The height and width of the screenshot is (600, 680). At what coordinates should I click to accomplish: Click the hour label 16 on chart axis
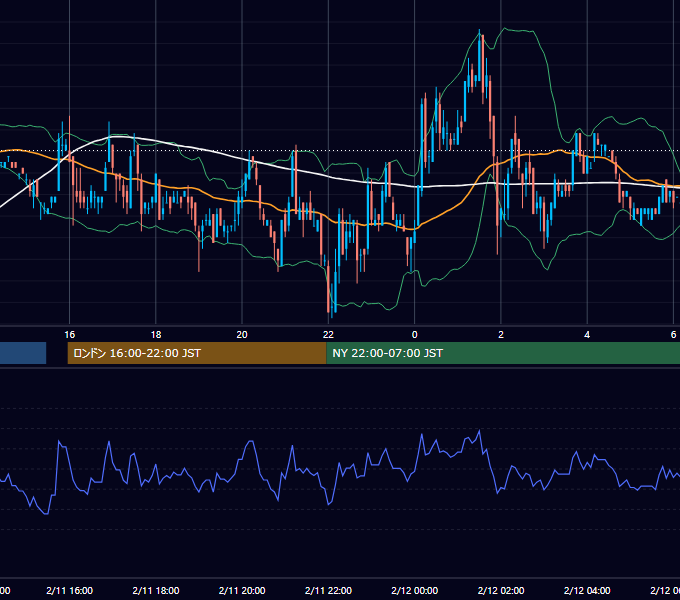click(x=69, y=335)
